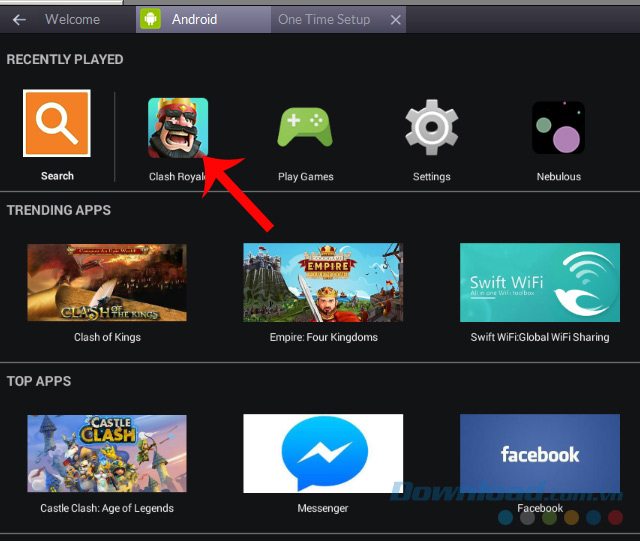
Task: Open the Clash of Kings banner
Action: [x=107, y=283]
